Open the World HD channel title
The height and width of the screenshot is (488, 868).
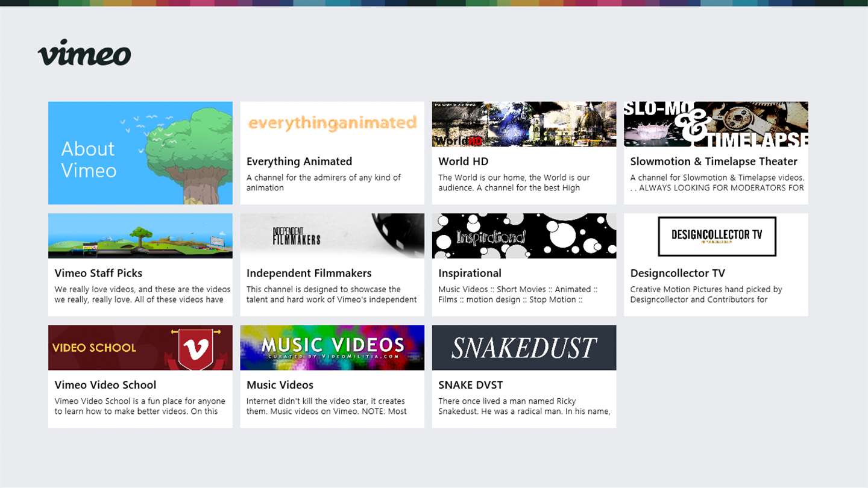(463, 161)
